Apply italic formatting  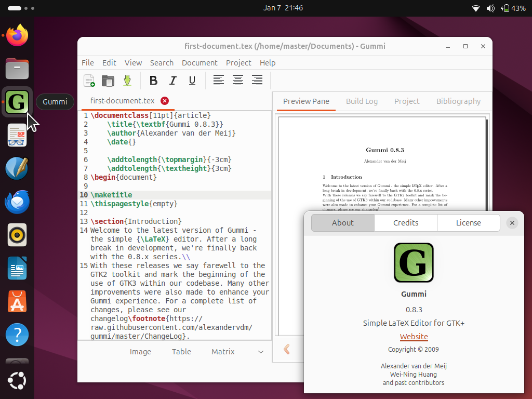pos(172,81)
